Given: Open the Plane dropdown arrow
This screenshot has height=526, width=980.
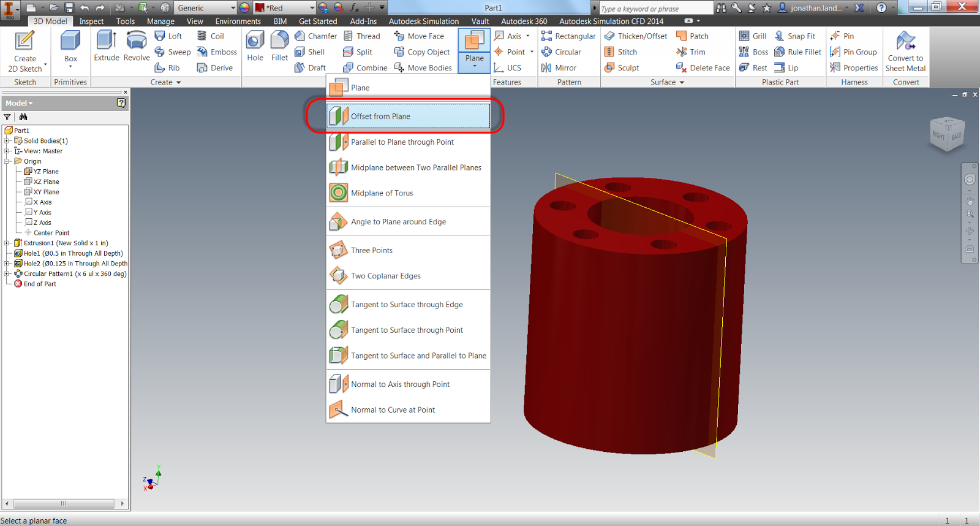Looking at the screenshot, I should click(x=474, y=66).
